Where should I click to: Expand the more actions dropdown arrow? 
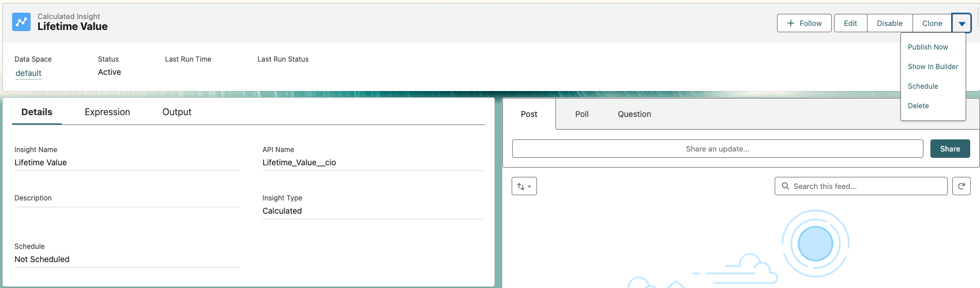(x=962, y=24)
